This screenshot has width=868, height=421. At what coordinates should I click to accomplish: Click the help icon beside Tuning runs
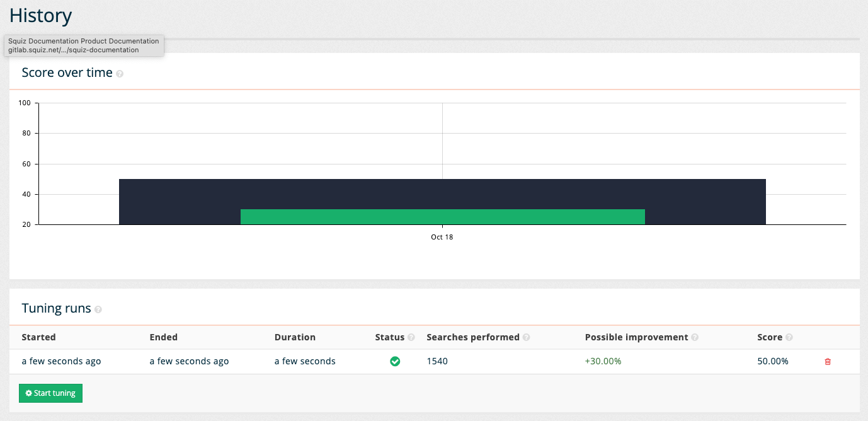98,309
